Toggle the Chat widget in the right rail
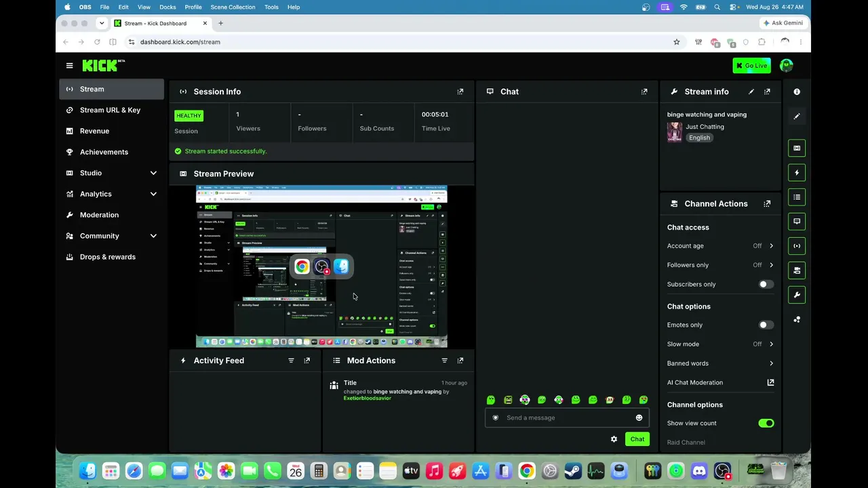 click(x=797, y=222)
